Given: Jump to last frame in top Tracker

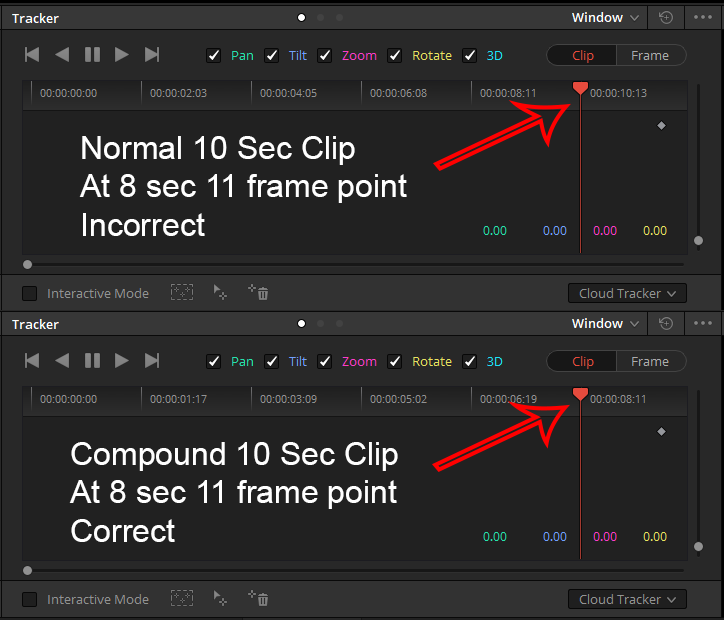Looking at the screenshot, I should pos(152,54).
